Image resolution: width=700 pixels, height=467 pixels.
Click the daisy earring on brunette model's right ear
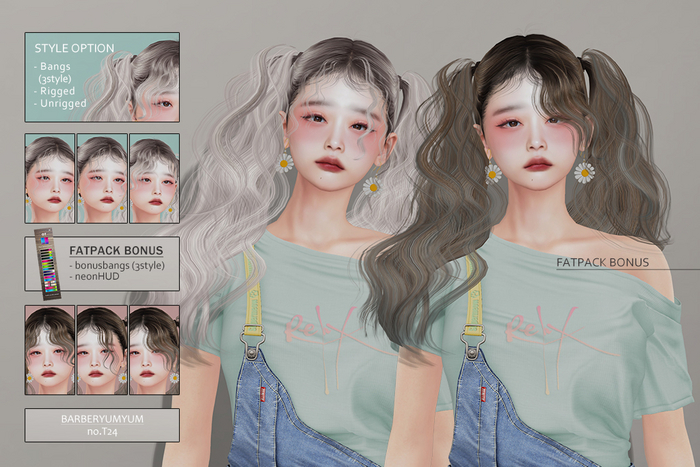(585, 172)
